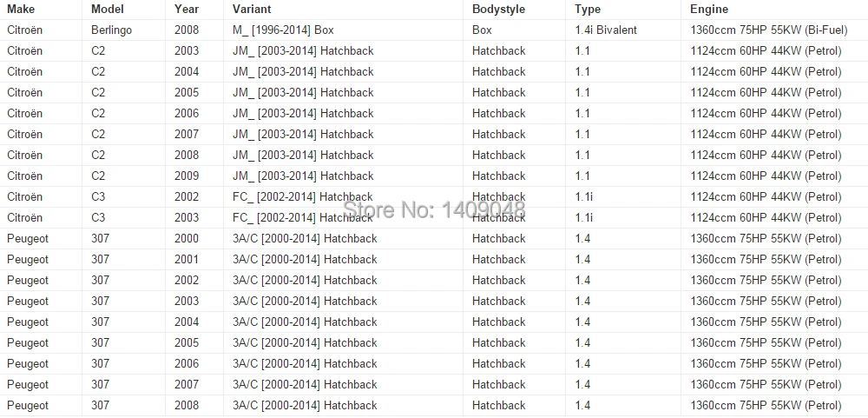
Task: Click the Type column header
Action: point(588,9)
